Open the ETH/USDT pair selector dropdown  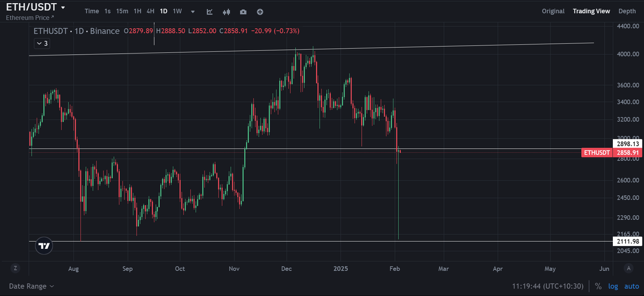tap(36, 7)
